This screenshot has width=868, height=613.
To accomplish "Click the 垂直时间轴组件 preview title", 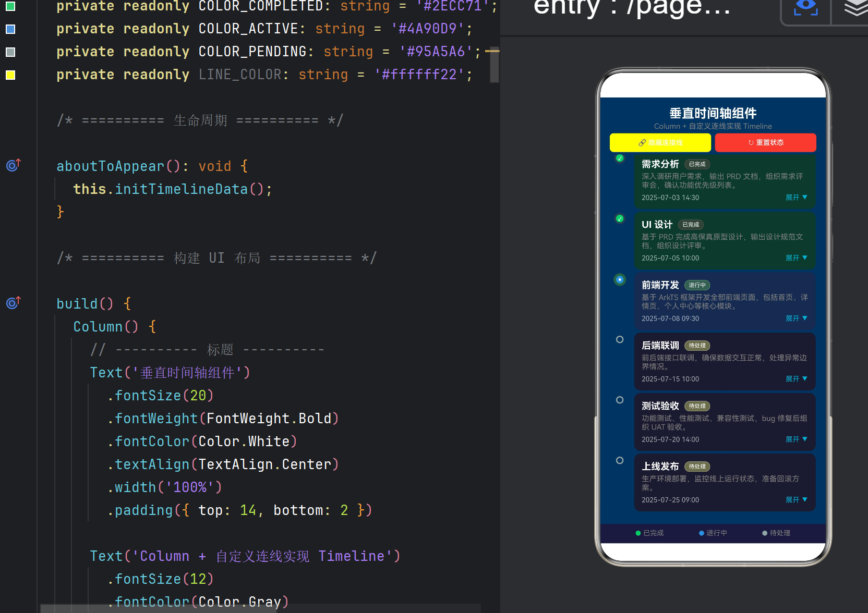I will [x=713, y=113].
